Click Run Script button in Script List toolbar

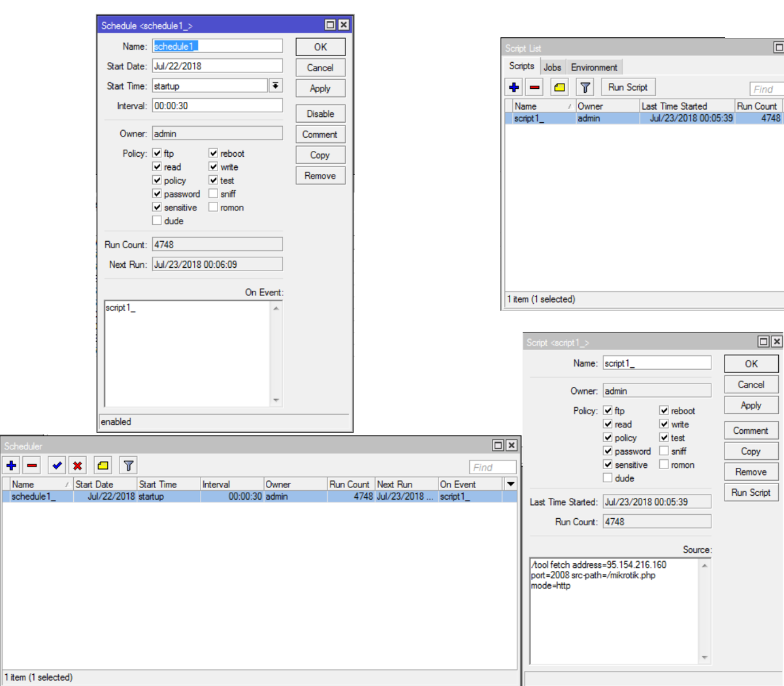click(628, 87)
